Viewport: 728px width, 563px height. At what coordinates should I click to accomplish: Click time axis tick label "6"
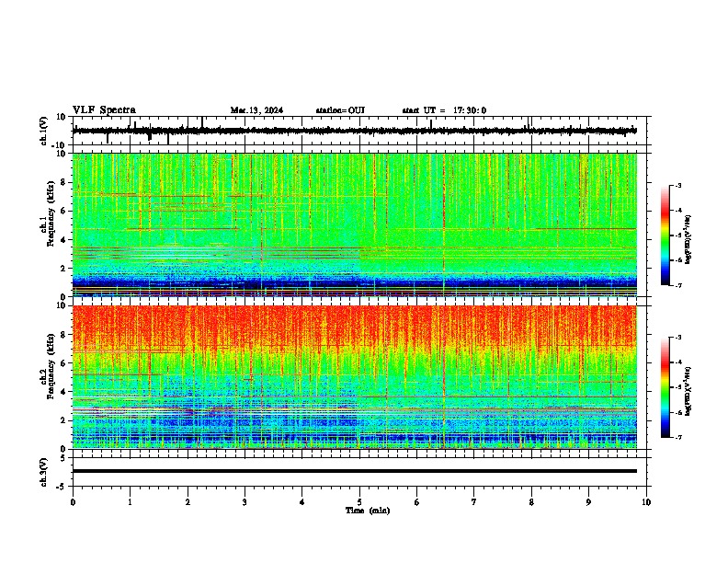tap(417, 502)
